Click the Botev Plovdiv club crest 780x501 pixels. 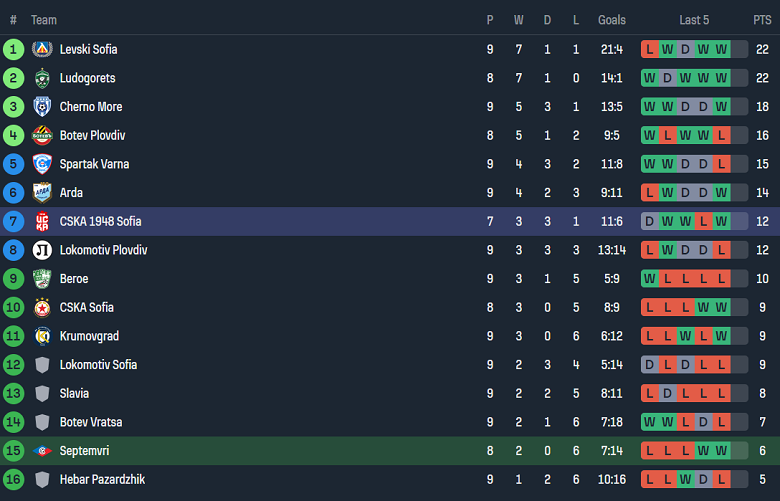42,135
